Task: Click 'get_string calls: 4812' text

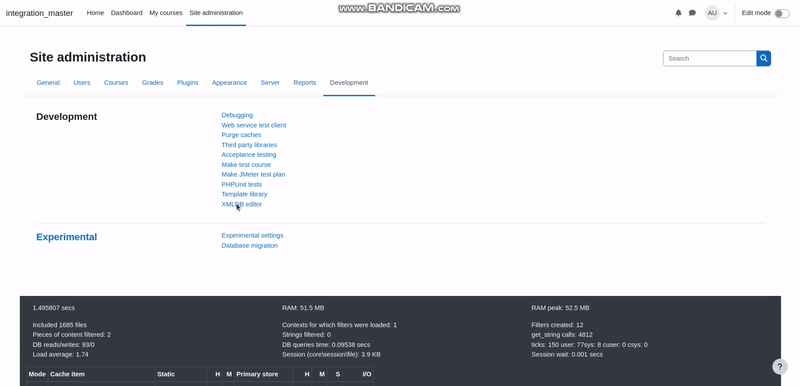Action: (562, 335)
